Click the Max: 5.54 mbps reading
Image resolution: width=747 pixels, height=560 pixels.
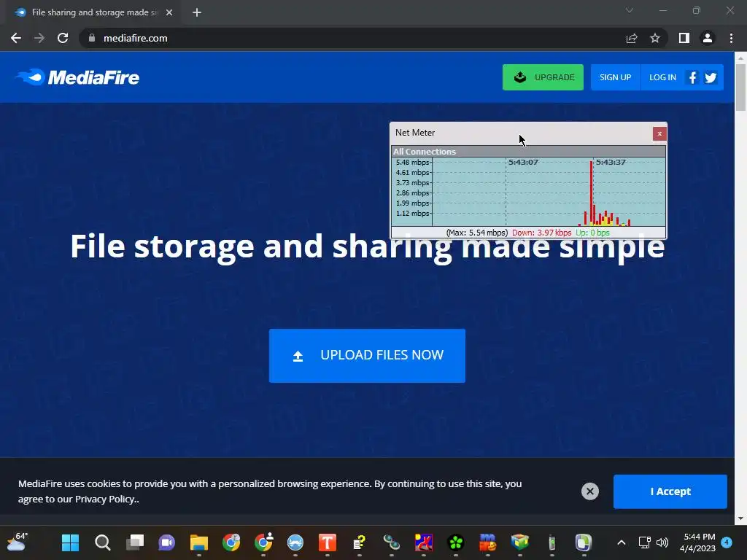476,233
